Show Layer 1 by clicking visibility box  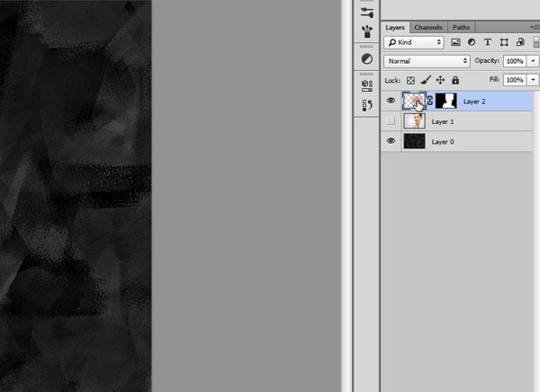coord(391,121)
